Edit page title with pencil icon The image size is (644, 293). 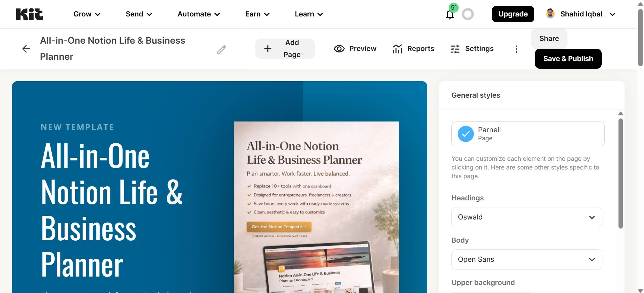pyautogui.click(x=221, y=50)
